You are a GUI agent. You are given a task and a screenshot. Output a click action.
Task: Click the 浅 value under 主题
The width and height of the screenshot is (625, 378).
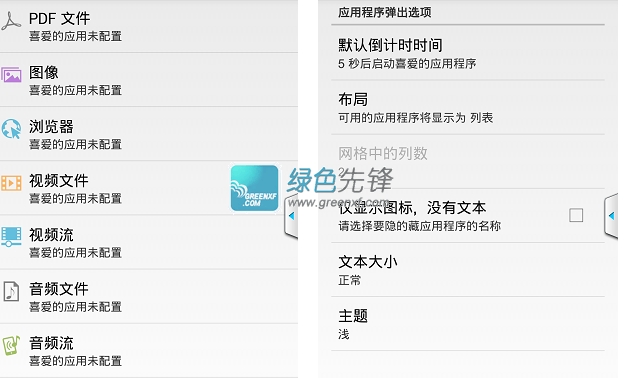[x=344, y=334]
